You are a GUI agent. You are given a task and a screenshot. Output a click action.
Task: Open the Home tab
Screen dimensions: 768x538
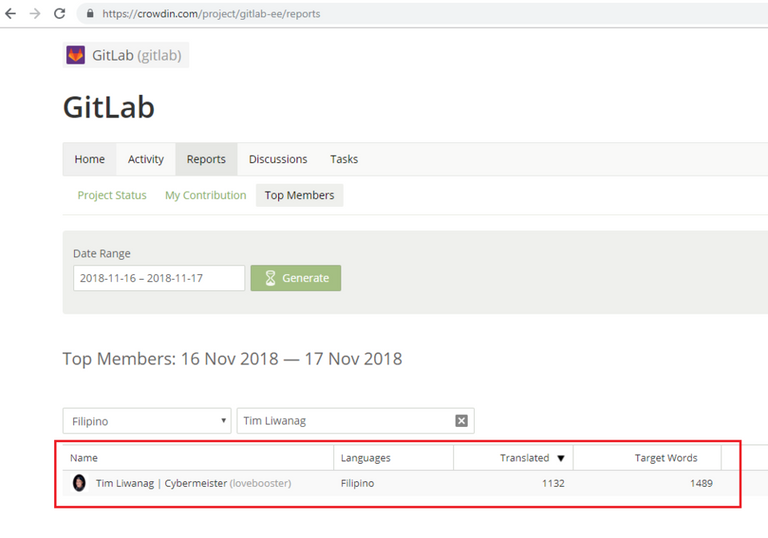90,159
